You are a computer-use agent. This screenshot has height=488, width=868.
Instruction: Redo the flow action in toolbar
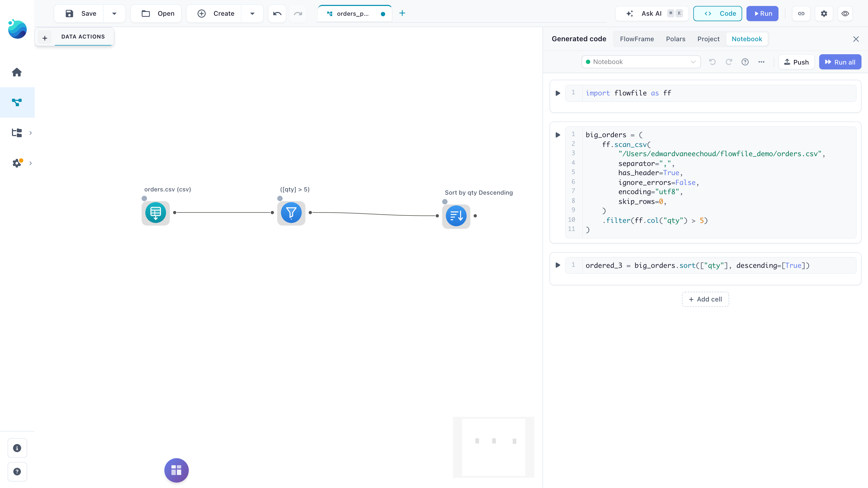pyautogui.click(x=298, y=14)
